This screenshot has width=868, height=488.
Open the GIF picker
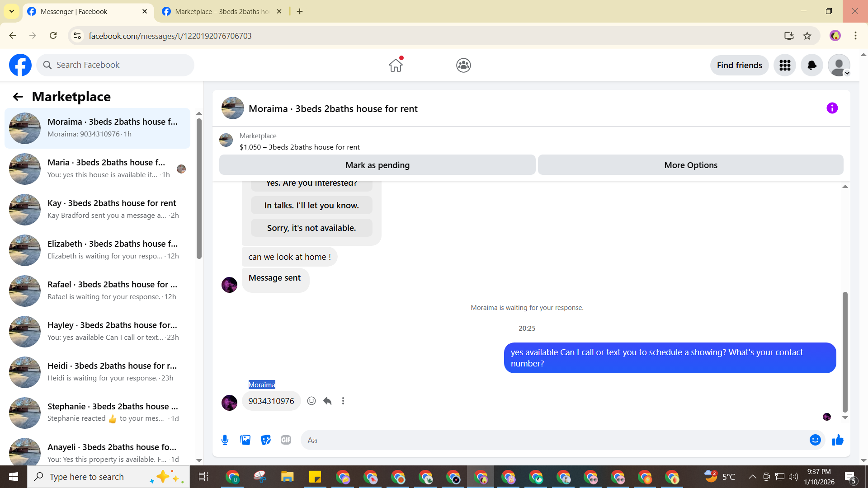[286, 440]
